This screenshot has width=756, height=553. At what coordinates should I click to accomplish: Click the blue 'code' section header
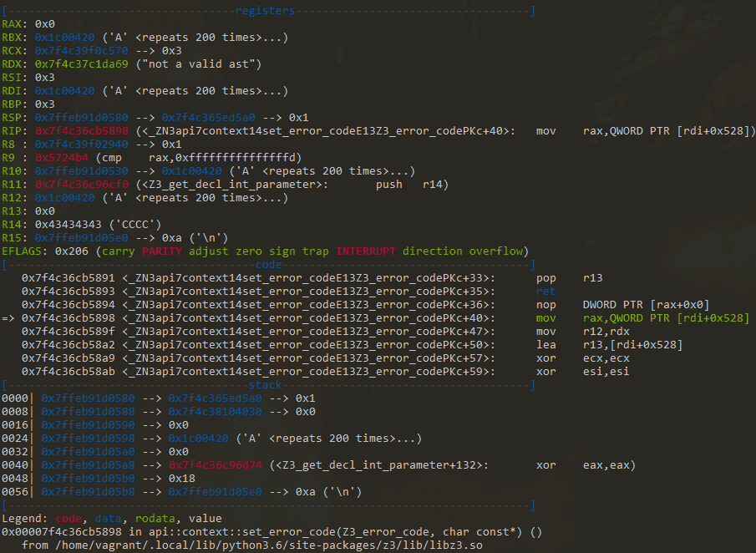pos(268,265)
